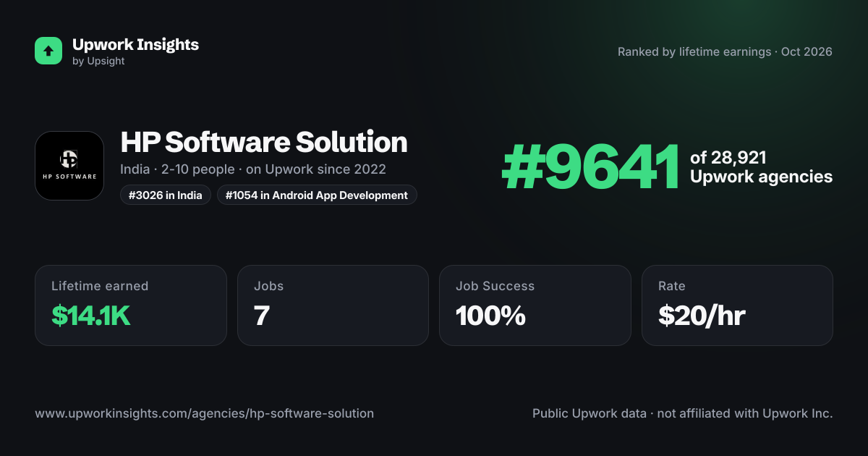Viewport: 868px width, 456px height.
Task: Click the 'India · 2-10 people' details line
Action: (253, 169)
